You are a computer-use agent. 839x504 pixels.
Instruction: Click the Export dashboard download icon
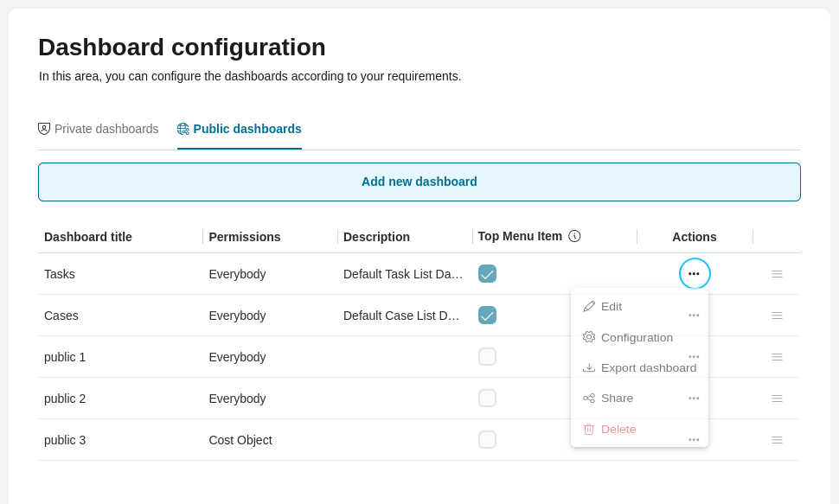pos(589,367)
